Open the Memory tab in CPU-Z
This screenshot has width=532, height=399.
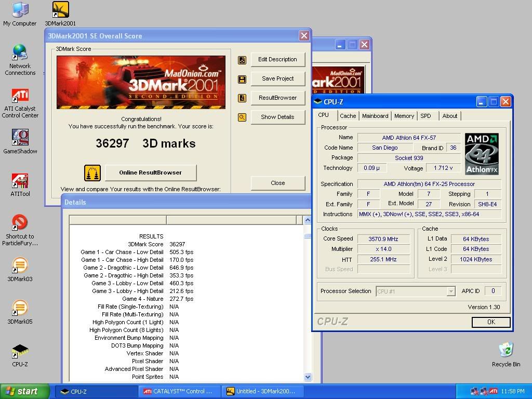[404, 116]
